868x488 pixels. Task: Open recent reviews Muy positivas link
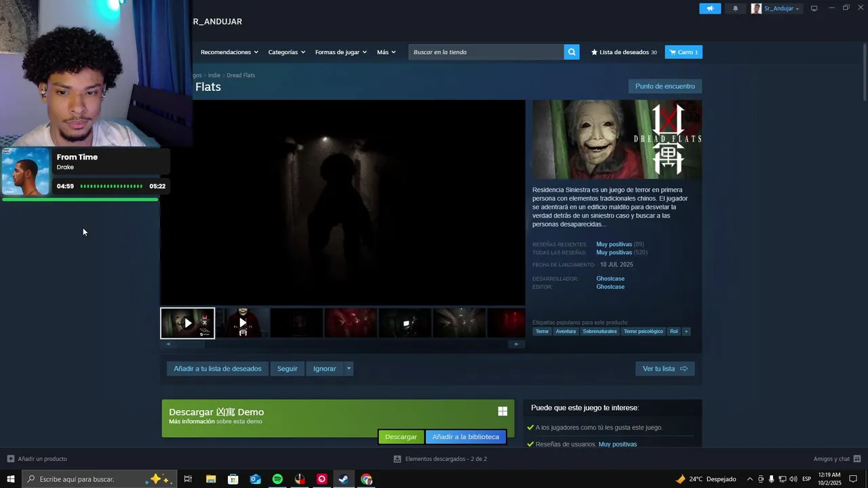pyautogui.click(x=614, y=244)
